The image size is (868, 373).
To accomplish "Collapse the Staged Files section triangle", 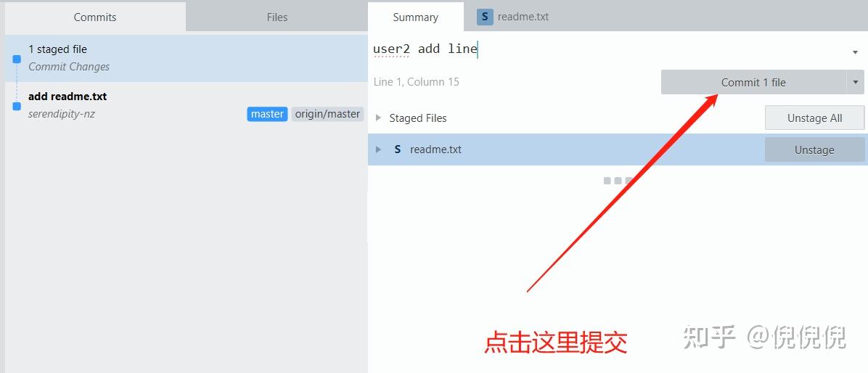I will pyautogui.click(x=379, y=118).
